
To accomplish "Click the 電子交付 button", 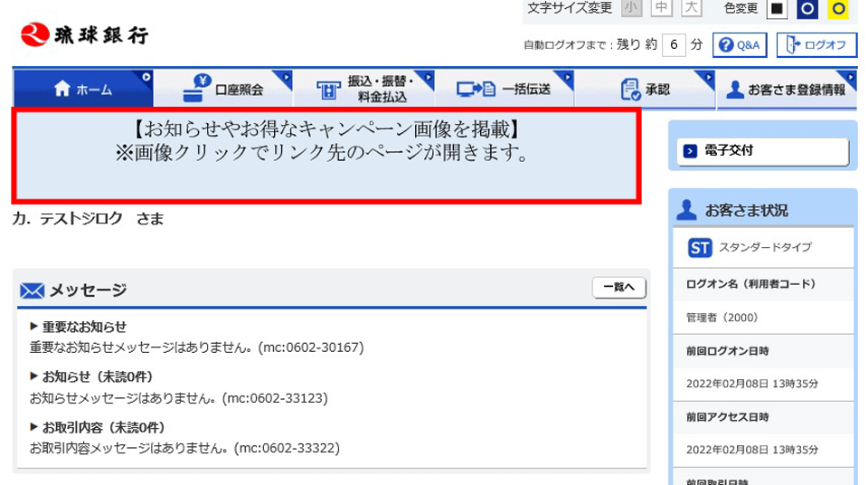I will [x=763, y=151].
